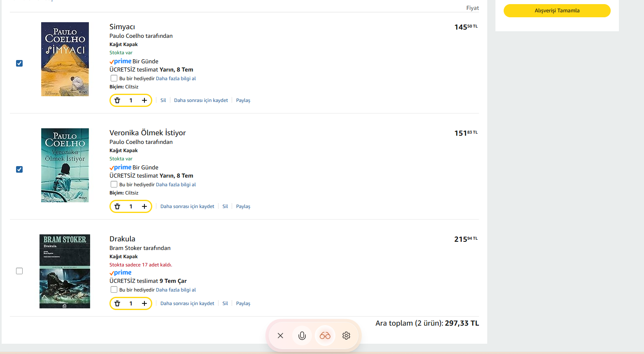644x354 pixels.
Task: Close the floating assistant toolbar with X
Action: pyautogui.click(x=280, y=335)
